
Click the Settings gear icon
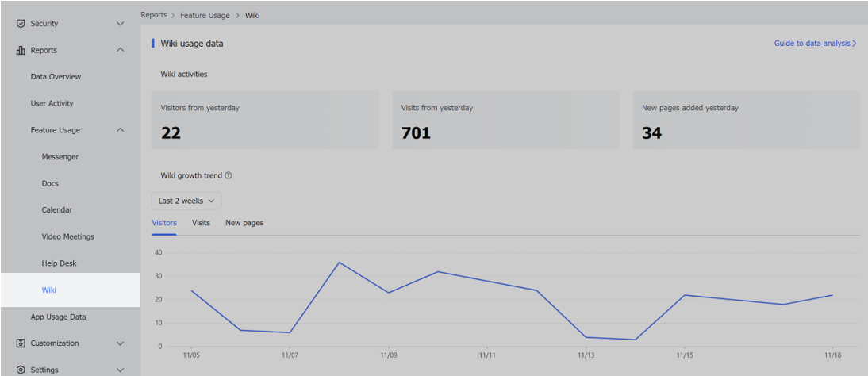point(21,370)
